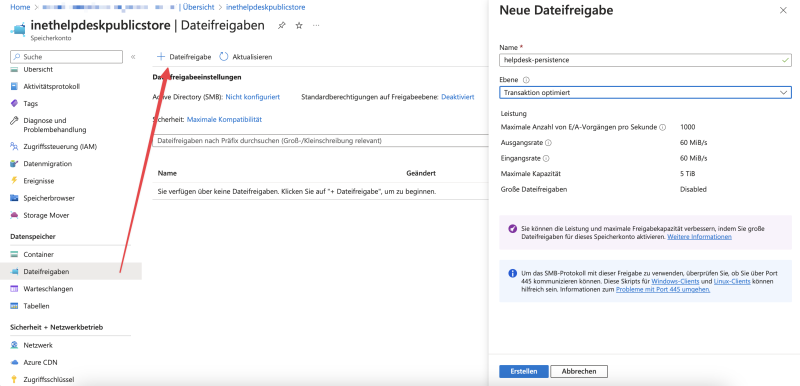800x386 pixels.
Task: Click the Aktualisieren refresh icon
Action: click(223, 57)
